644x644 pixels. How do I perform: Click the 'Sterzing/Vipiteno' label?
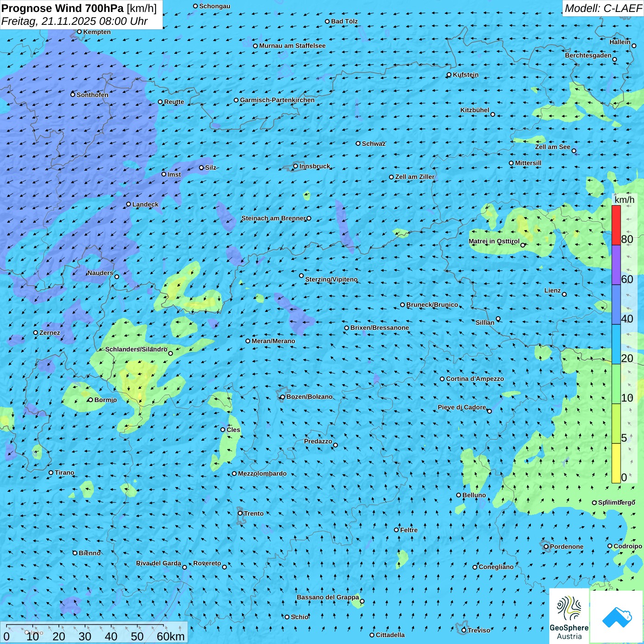tap(331, 279)
